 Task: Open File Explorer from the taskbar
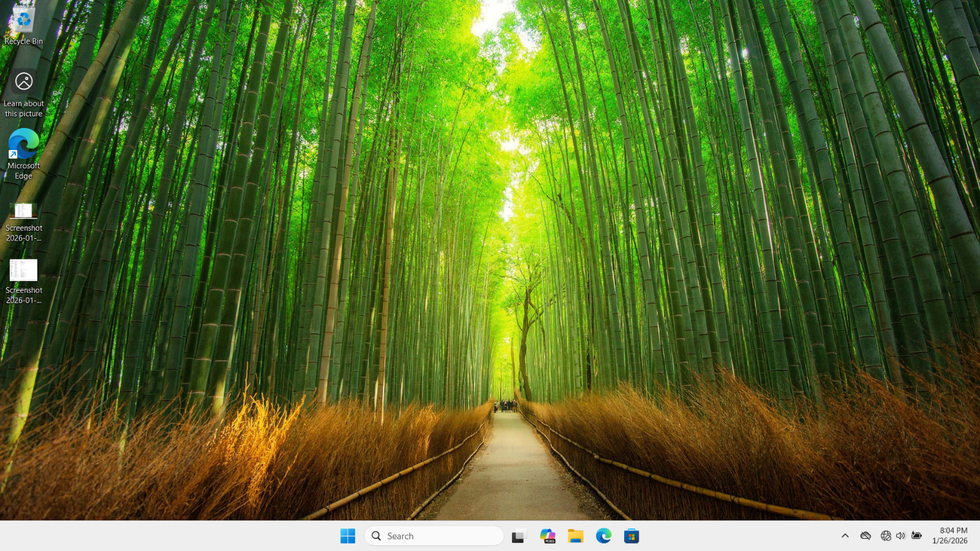click(x=575, y=536)
